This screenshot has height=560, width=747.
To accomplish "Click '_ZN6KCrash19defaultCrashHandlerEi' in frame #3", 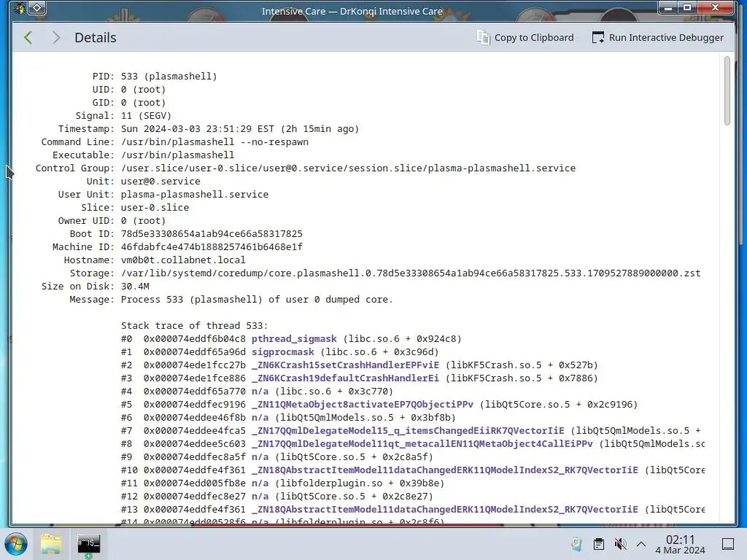I will (345, 378).
